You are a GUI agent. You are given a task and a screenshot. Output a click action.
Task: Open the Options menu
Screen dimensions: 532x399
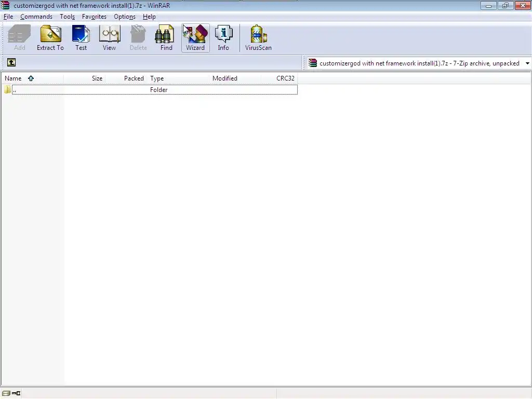tap(125, 17)
